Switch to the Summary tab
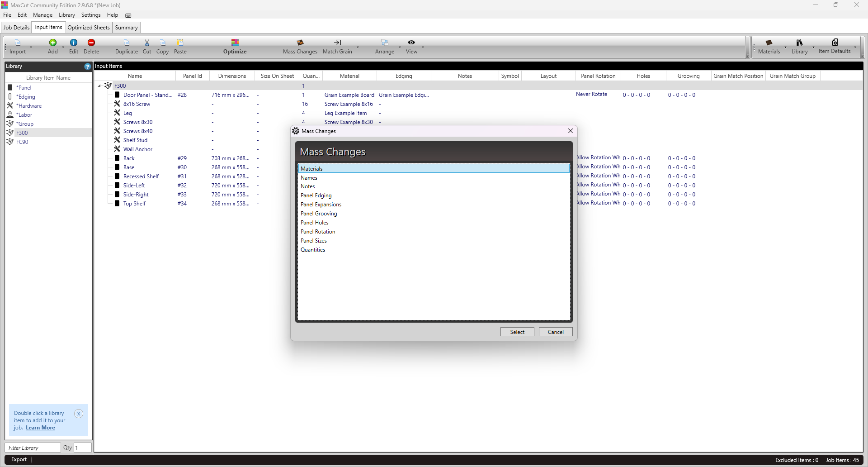This screenshot has width=868, height=467. (126, 28)
